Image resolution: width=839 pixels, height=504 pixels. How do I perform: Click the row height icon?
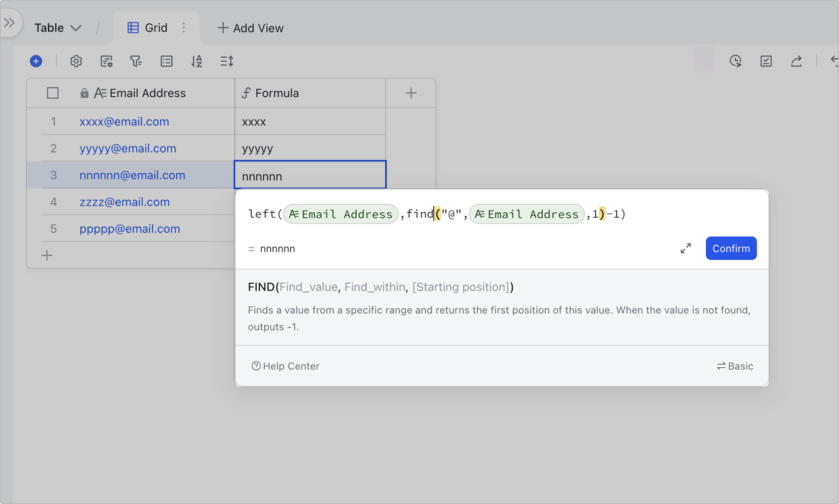click(226, 62)
